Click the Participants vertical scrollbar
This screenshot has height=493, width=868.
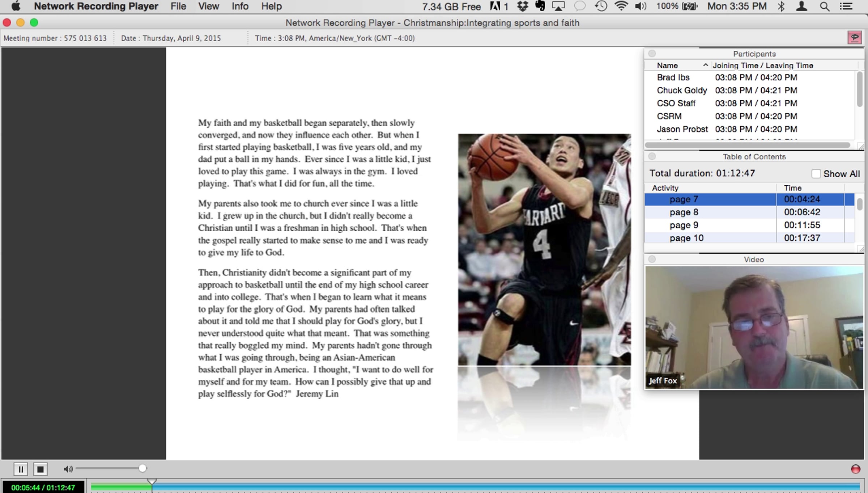click(860, 89)
